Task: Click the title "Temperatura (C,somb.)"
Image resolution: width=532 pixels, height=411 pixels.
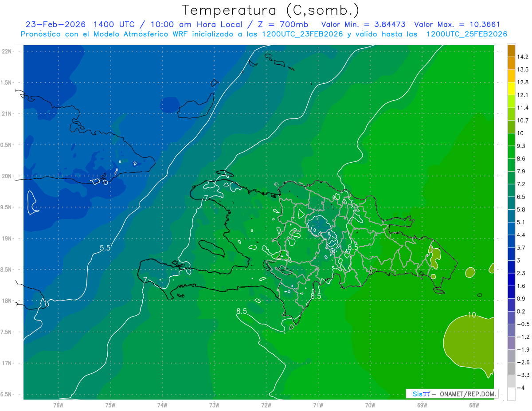Action: point(271,10)
